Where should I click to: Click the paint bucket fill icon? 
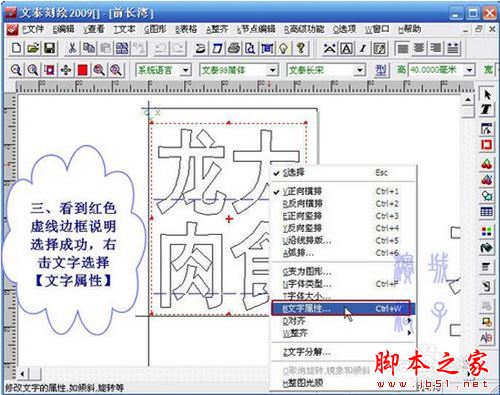[x=487, y=248]
